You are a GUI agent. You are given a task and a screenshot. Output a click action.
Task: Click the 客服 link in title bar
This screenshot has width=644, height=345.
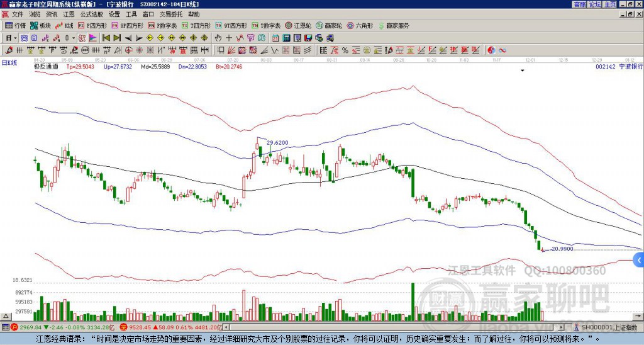pyautogui.click(x=579, y=4)
